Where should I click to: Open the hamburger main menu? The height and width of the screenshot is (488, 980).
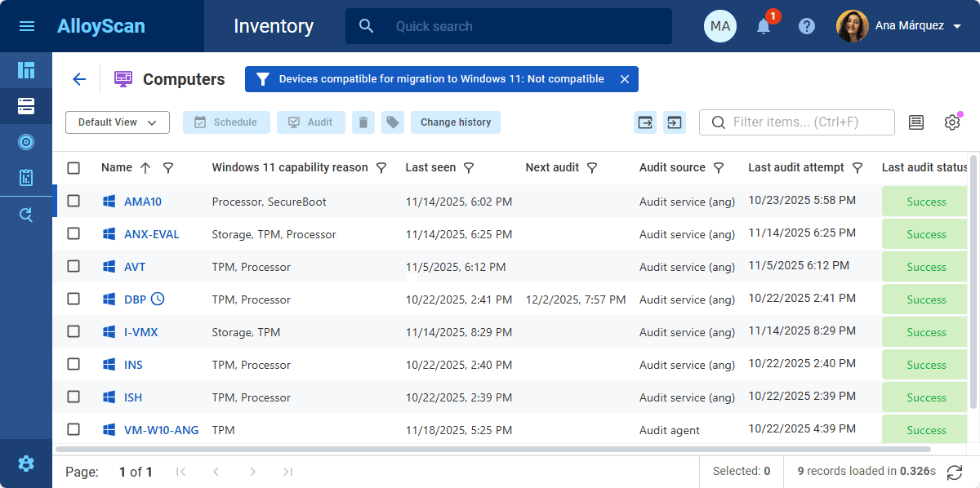tap(26, 26)
